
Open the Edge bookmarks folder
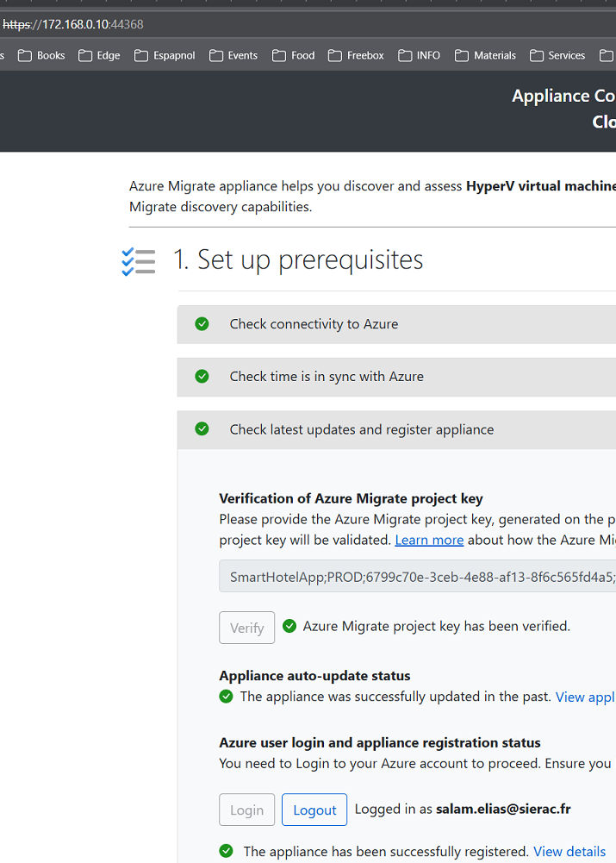coord(99,55)
